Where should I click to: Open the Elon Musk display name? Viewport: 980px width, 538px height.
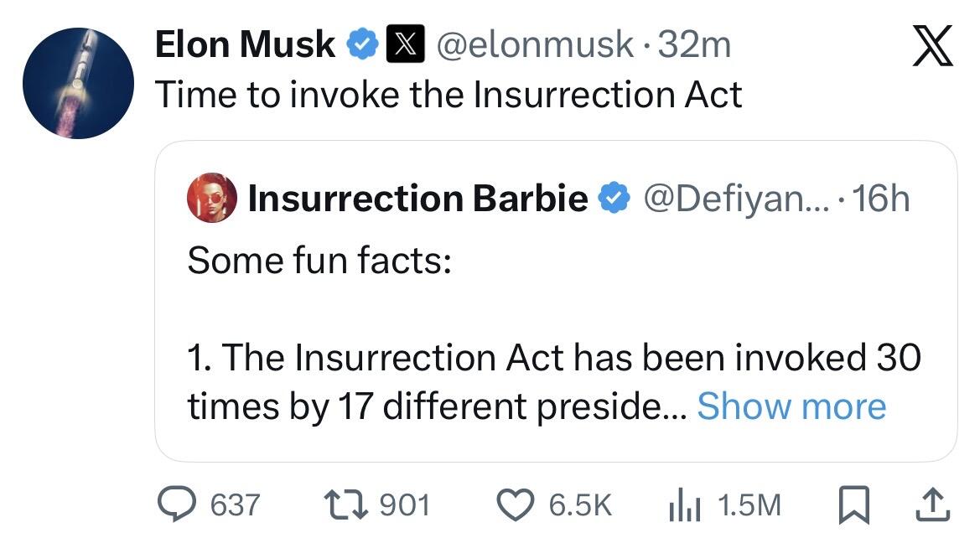coord(246,44)
